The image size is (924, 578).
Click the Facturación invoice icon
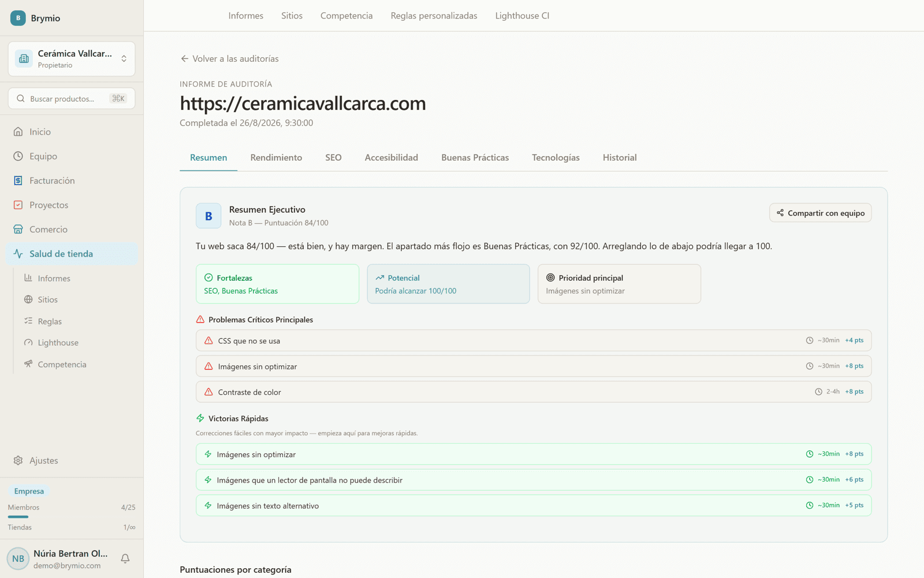click(18, 180)
